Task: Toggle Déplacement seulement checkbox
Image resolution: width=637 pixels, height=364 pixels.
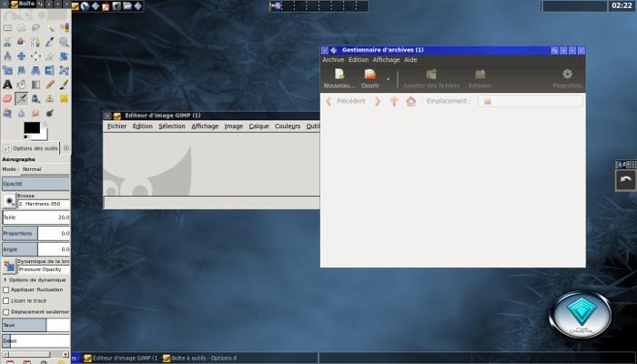Action: [x=6, y=311]
